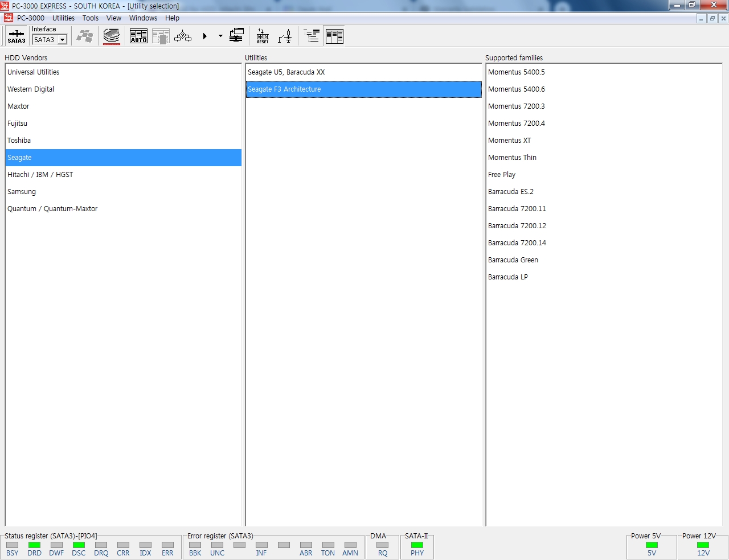This screenshot has height=560, width=729.
Task: Click the power switch circuit icon
Action: click(x=285, y=36)
